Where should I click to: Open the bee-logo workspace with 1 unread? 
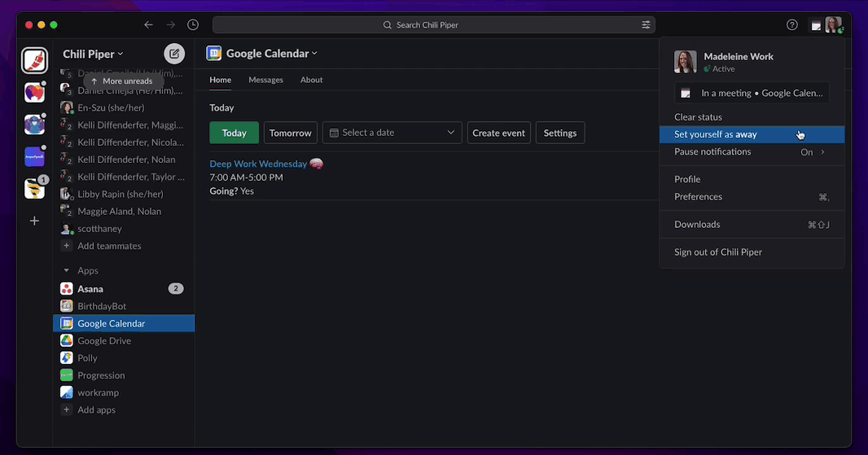[34, 189]
